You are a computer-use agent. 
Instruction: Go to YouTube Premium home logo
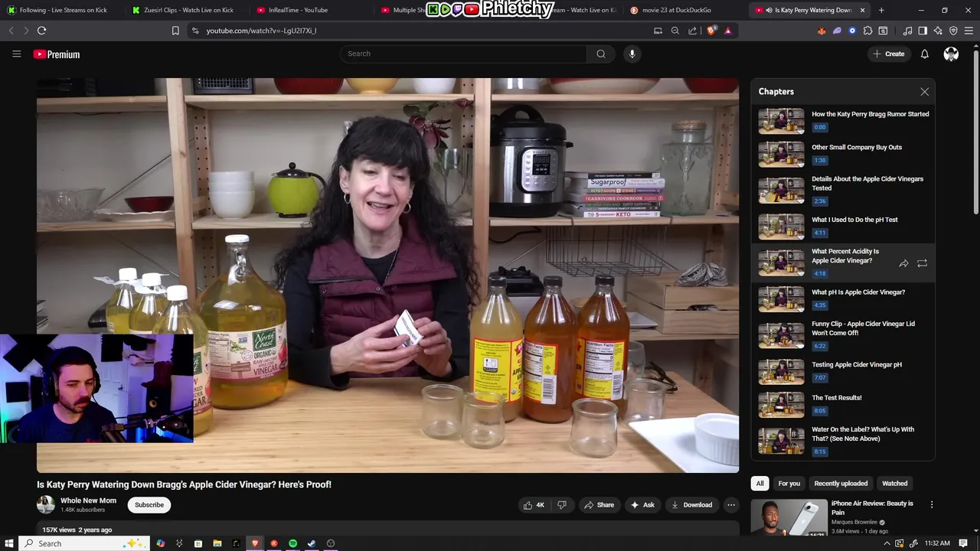(57, 54)
